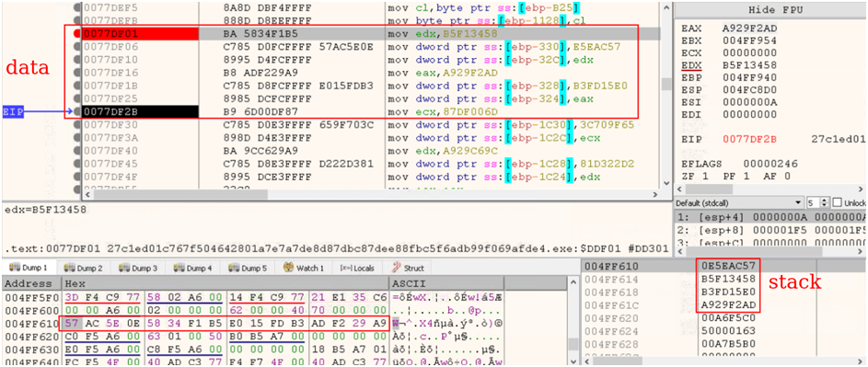Click disassembly vertical scrollbar down arrow

point(665,184)
